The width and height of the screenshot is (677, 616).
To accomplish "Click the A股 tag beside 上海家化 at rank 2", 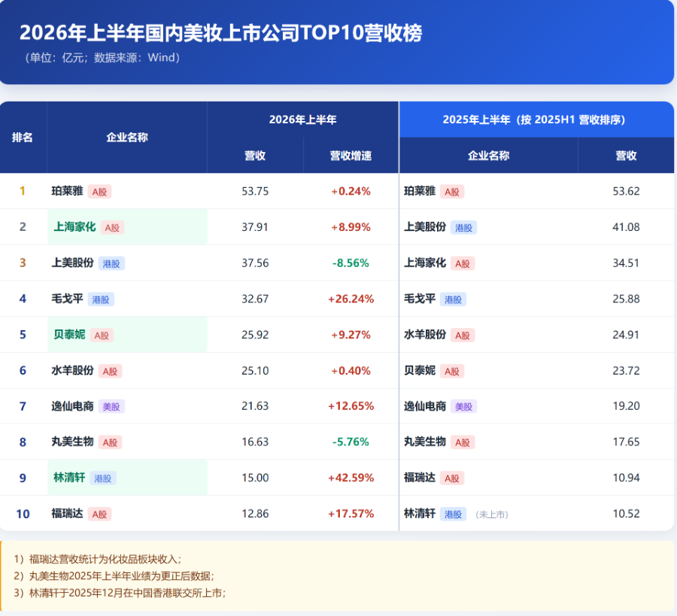I will click(112, 227).
